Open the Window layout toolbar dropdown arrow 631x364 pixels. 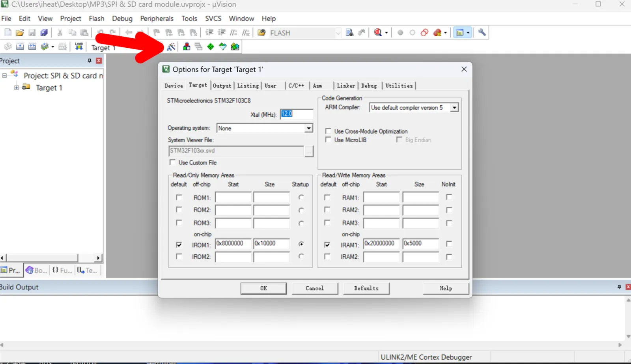(x=468, y=33)
